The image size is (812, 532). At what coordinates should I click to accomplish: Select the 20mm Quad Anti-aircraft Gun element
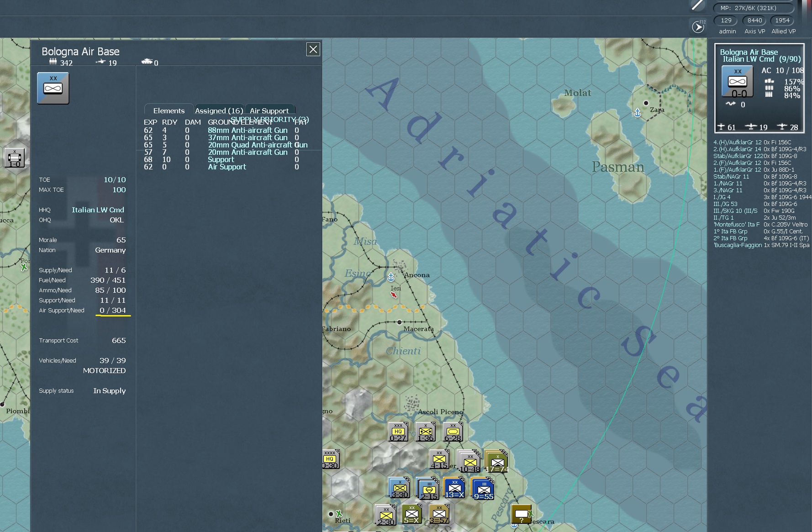(258, 145)
